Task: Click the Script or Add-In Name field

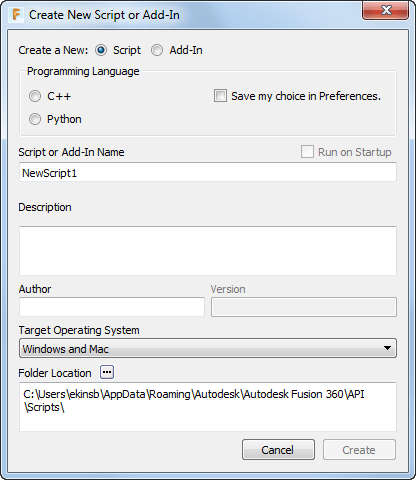Action: pyautogui.click(x=208, y=172)
